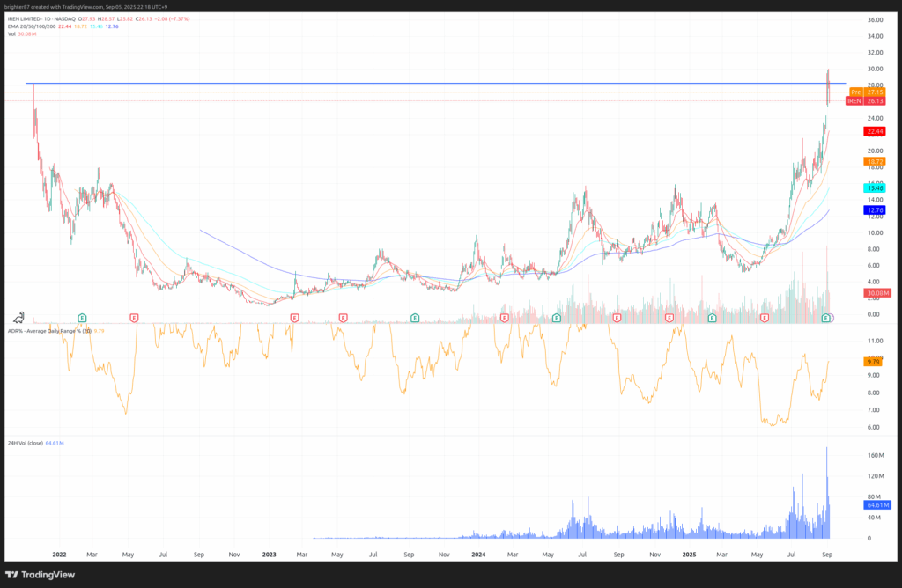
Task: Click the red IREN 26.13 price label
Action: (x=865, y=101)
